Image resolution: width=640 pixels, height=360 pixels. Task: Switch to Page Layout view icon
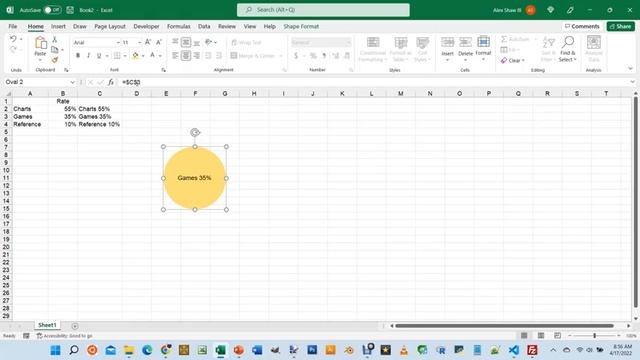[541, 336]
